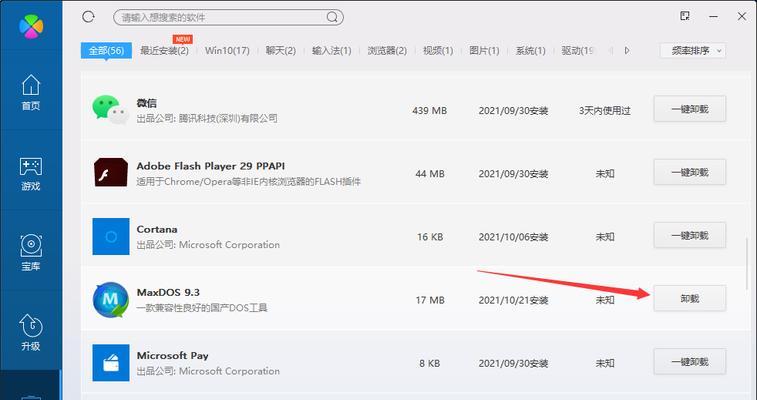Click the Microsoft Pay app icon

(111, 363)
